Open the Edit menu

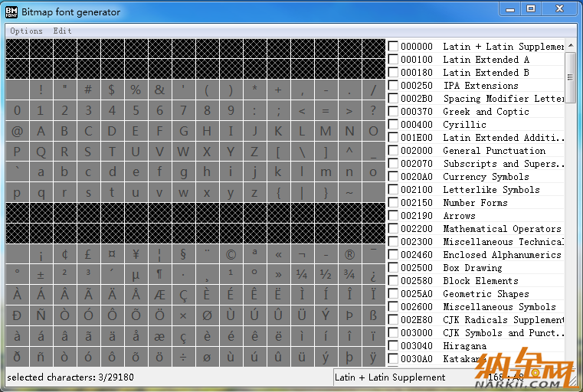tap(62, 31)
